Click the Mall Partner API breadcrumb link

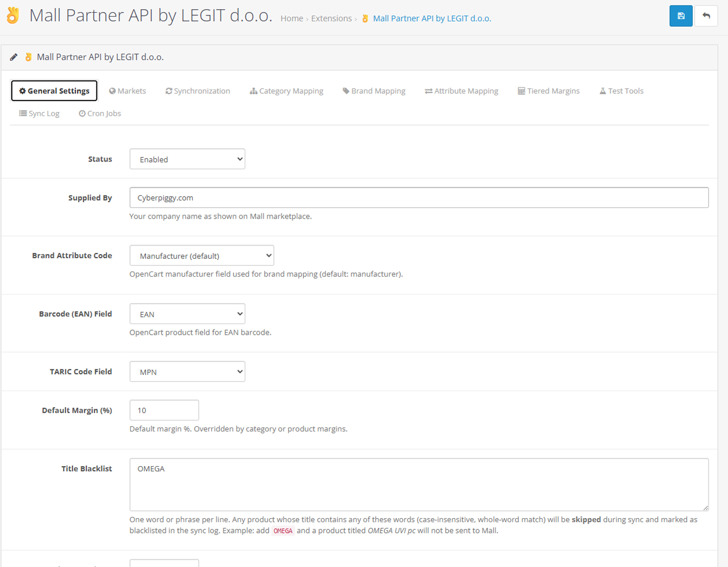(432, 18)
